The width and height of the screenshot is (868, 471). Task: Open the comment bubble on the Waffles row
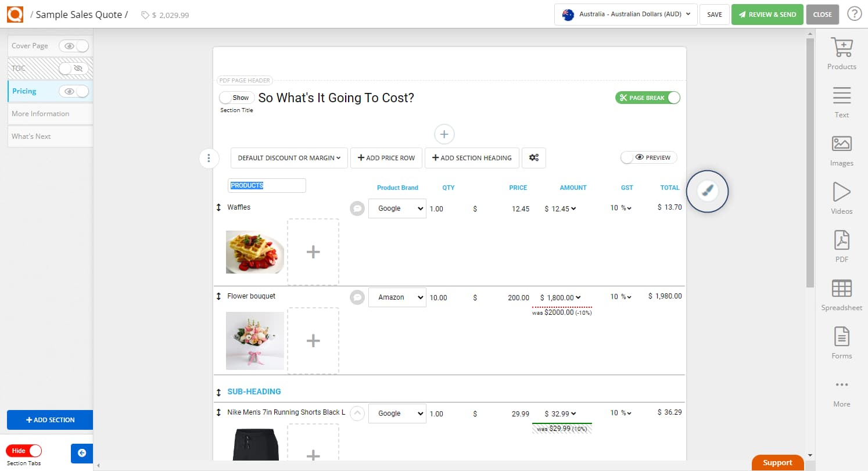click(x=357, y=207)
